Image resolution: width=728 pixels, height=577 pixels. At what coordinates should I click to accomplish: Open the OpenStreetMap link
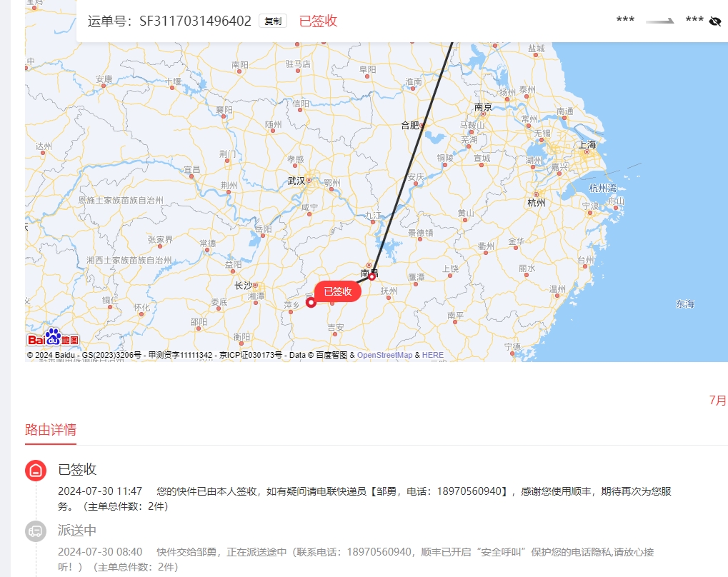[x=384, y=355]
